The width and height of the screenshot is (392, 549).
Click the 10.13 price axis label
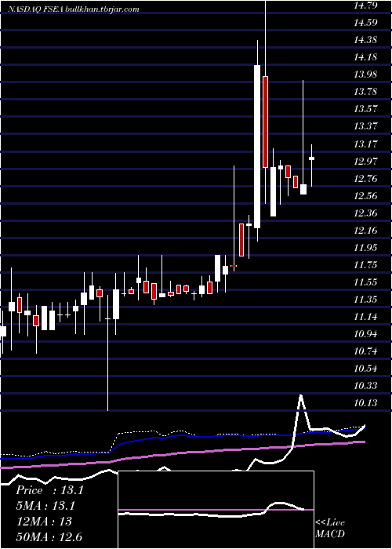pyautogui.click(x=365, y=403)
